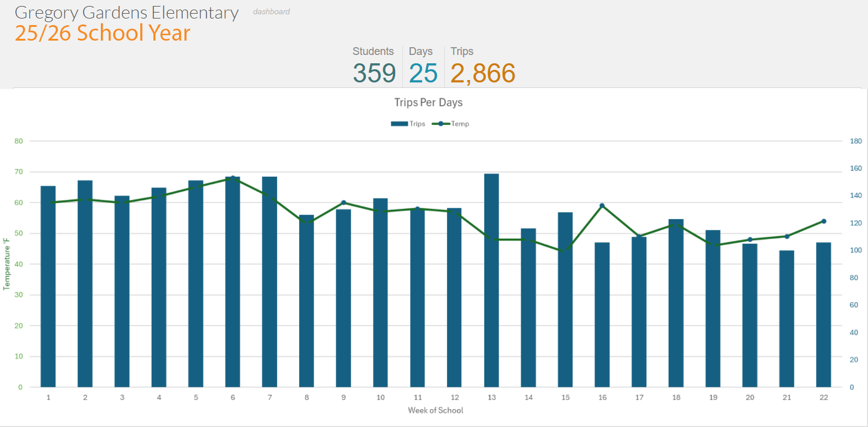The height and width of the screenshot is (427, 868).
Task: Click the Week of School axis title
Action: pyautogui.click(x=435, y=410)
